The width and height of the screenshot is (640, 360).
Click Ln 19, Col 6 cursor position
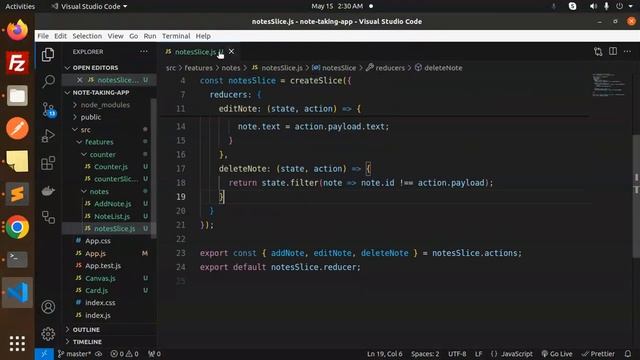[x=384, y=354]
